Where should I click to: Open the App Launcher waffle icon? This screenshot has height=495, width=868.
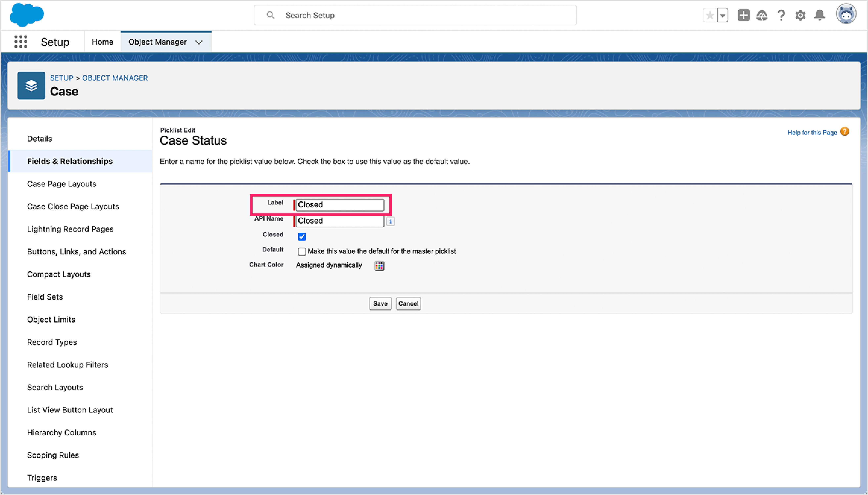(x=20, y=41)
